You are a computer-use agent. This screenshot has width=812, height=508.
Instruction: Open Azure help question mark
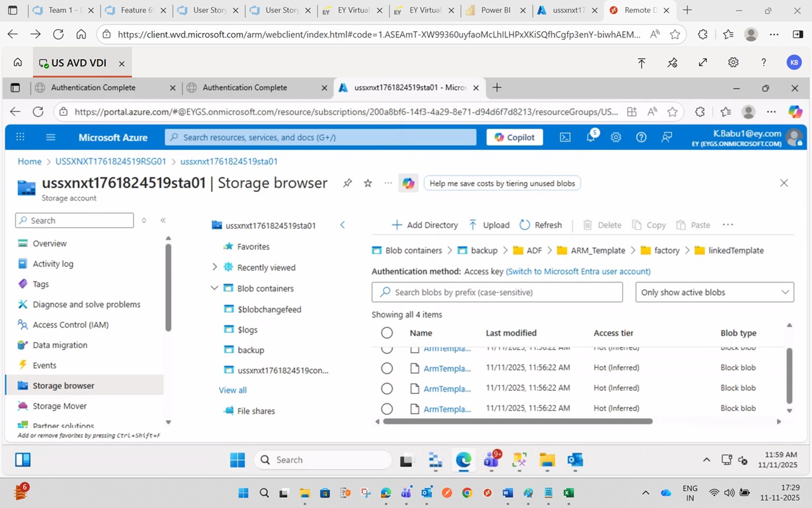[641, 137]
